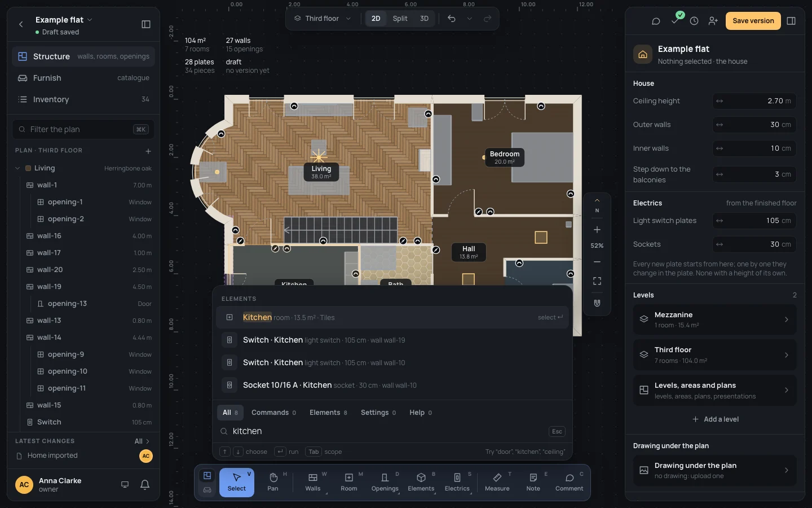Click the Ceiling height value field
This screenshot has width=812, height=508.
click(x=754, y=101)
